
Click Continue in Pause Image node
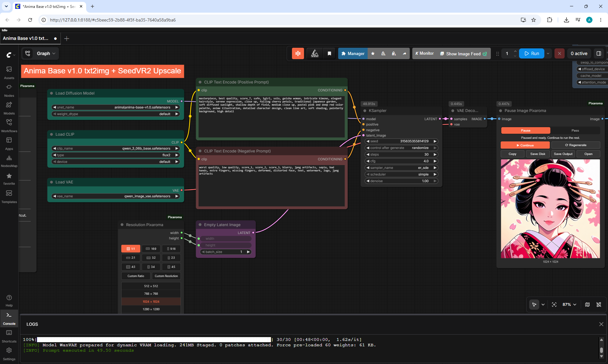[525, 145]
